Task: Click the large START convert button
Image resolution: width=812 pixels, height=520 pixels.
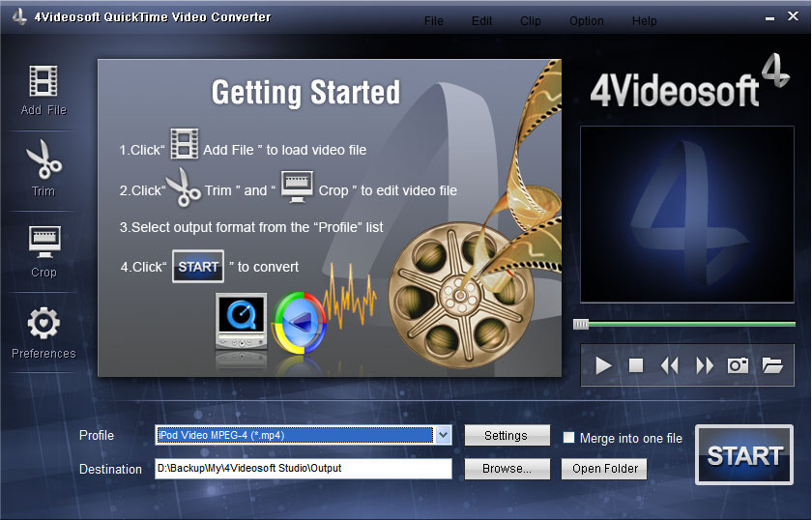Action: tap(744, 455)
